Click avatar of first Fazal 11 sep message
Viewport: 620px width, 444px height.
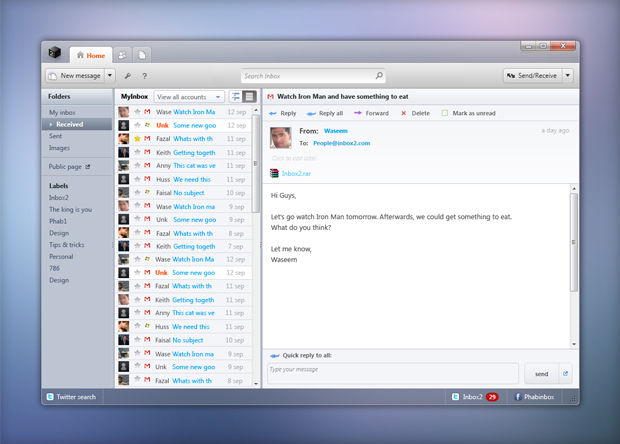[123, 139]
